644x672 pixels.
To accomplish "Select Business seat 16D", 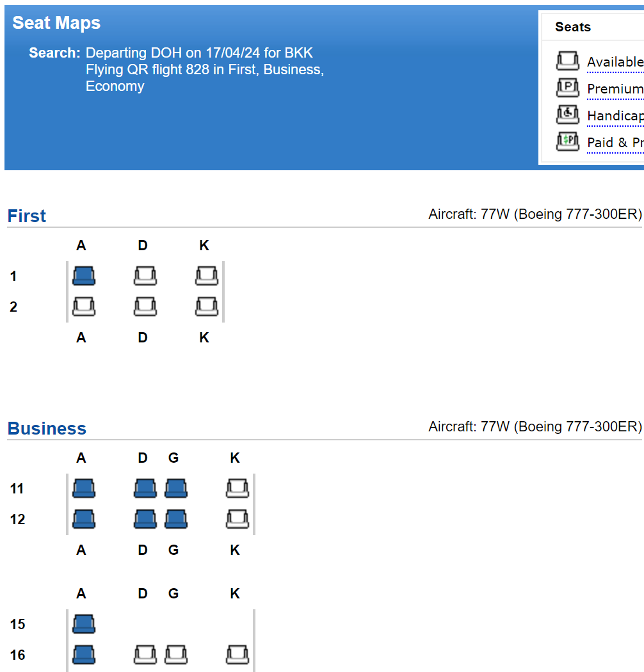I will [x=145, y=655].
